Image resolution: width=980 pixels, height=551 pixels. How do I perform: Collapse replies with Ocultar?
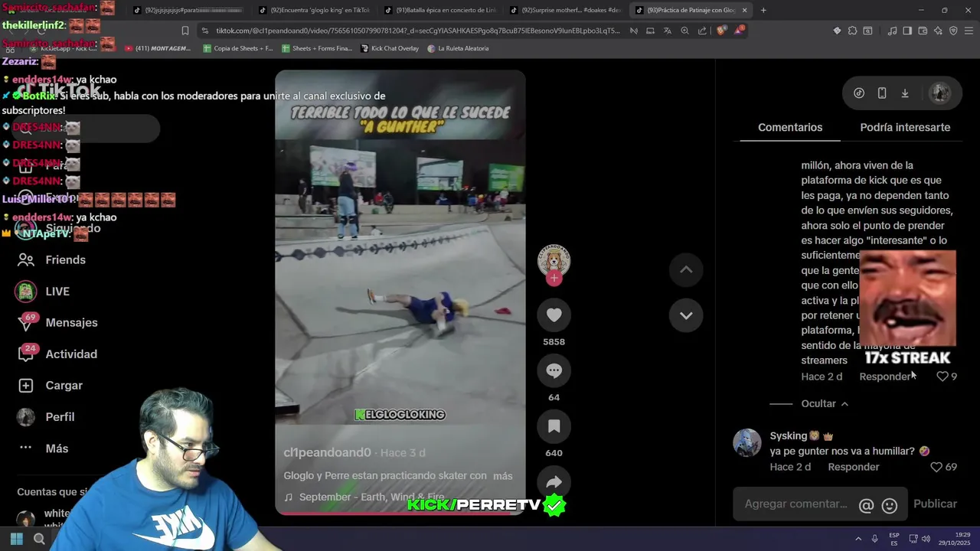[x=825, y=403]
